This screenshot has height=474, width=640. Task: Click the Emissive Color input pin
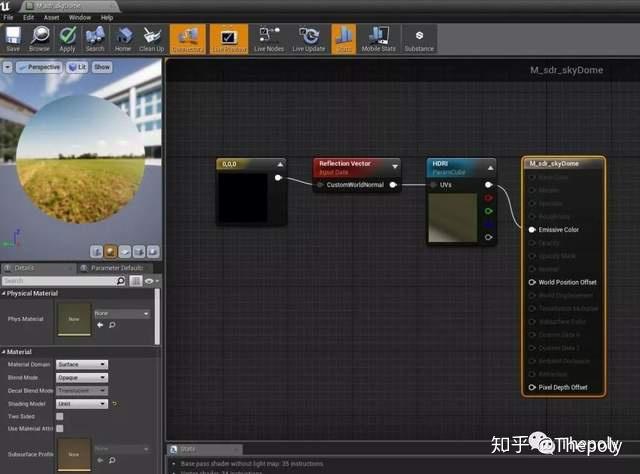532,230
